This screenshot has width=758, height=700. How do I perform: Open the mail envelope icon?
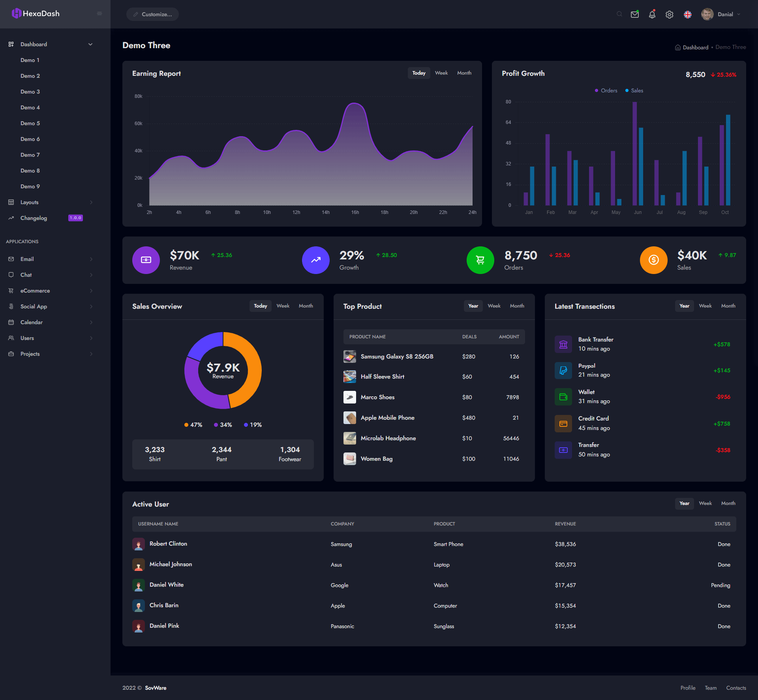635,15
